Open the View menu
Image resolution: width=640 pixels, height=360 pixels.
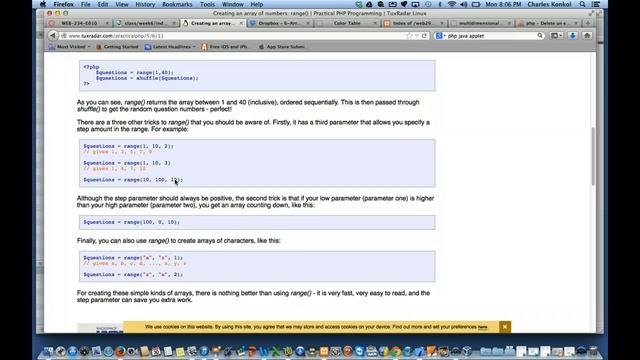coord(122,4)
